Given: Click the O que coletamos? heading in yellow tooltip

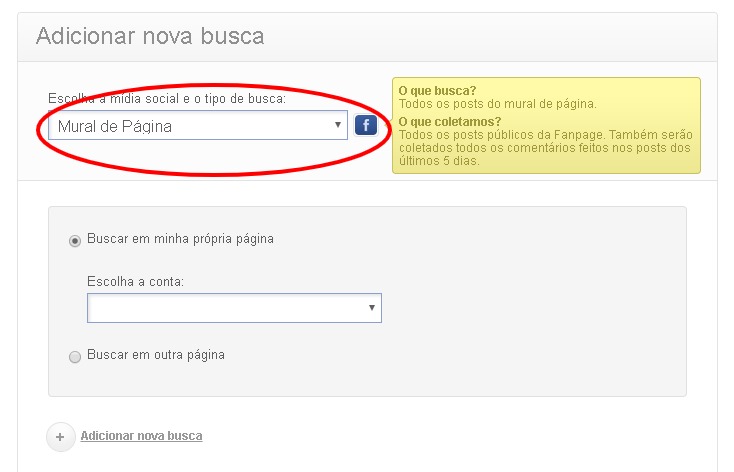Looking at the screenshot, I should coord(450,122).
